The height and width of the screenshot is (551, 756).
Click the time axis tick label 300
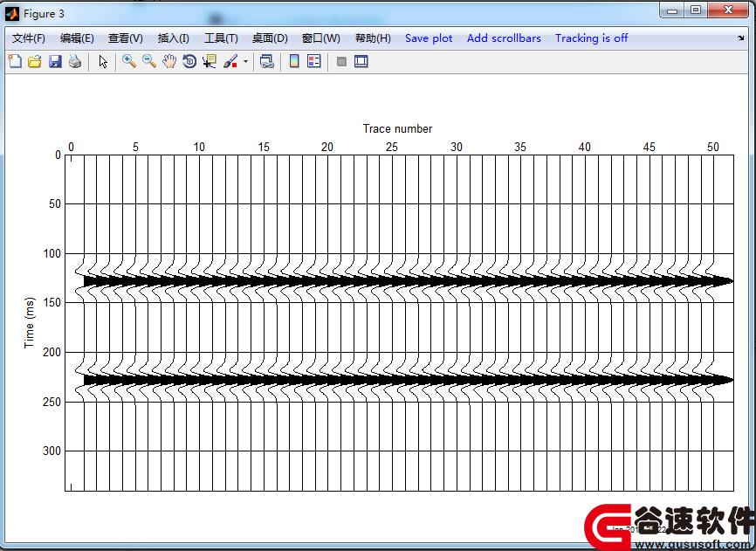[52, 451]
